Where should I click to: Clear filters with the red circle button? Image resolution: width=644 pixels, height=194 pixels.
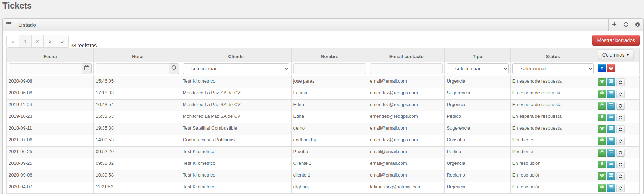coord(611,68)
